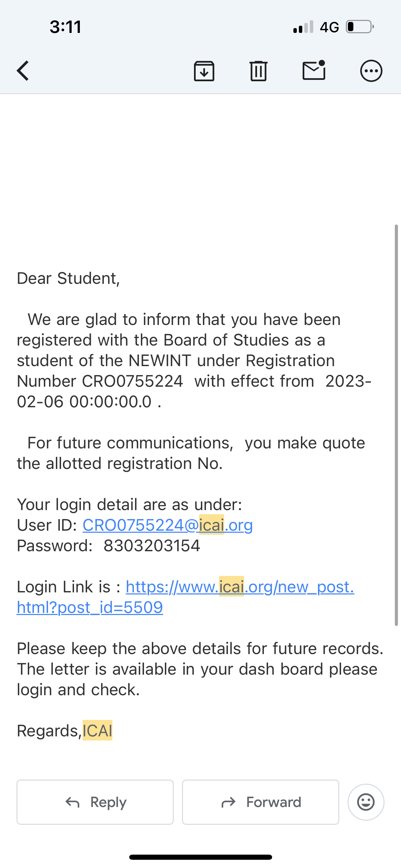
Task: Add an emoji reaction to the email
Action: coord(366,802)
